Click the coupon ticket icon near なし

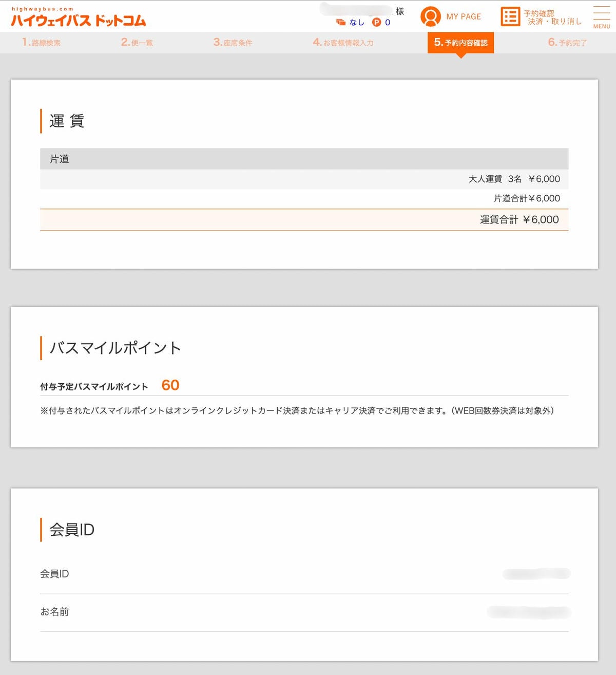[x=341, y=22]
